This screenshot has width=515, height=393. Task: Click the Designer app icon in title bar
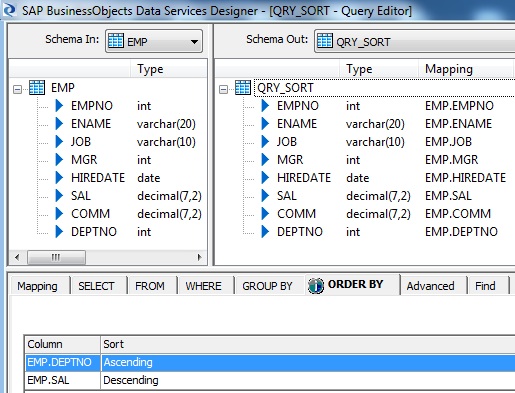click(x=9, y=9)
